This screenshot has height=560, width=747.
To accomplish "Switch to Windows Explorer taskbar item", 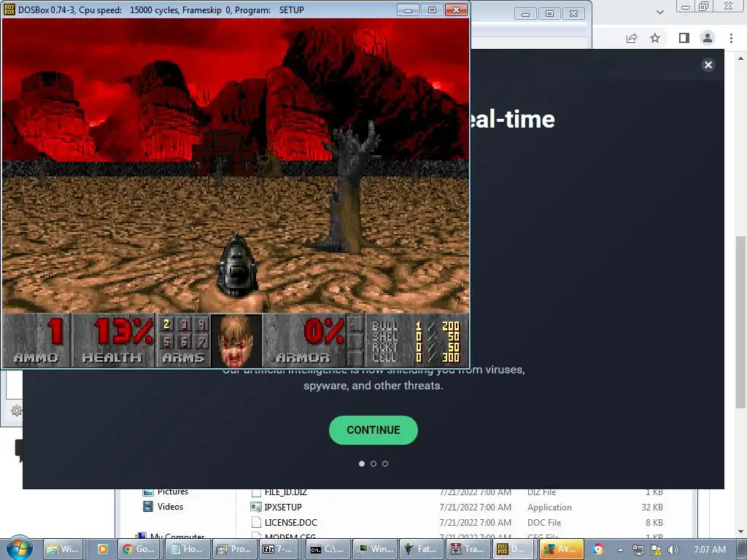I will tap(63, 549).
